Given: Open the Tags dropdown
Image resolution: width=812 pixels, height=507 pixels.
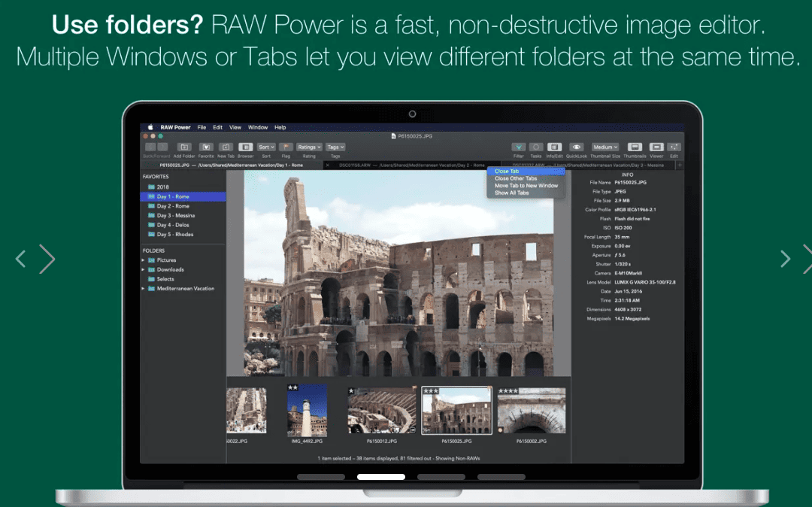Looking at the screenshot, I should coord(335,147).
